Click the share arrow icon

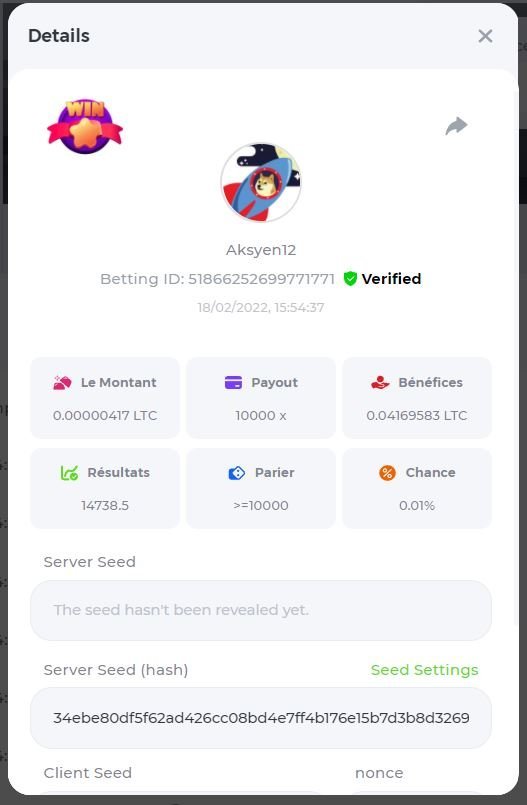point(456,126)
